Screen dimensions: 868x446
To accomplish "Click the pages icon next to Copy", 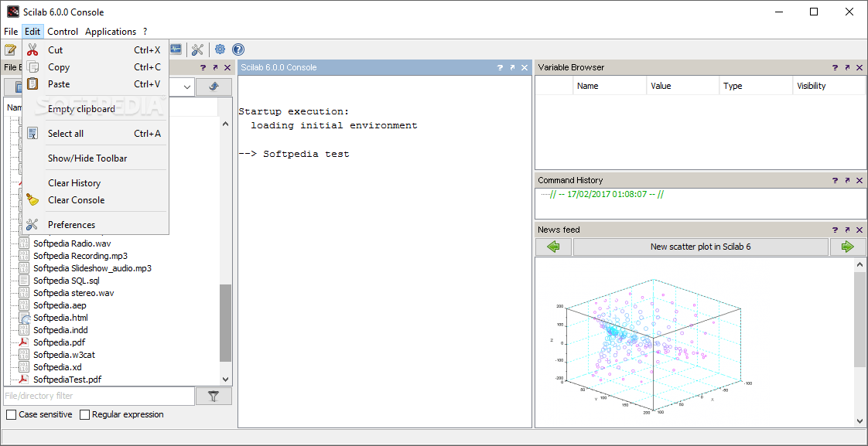I will 32,67.
